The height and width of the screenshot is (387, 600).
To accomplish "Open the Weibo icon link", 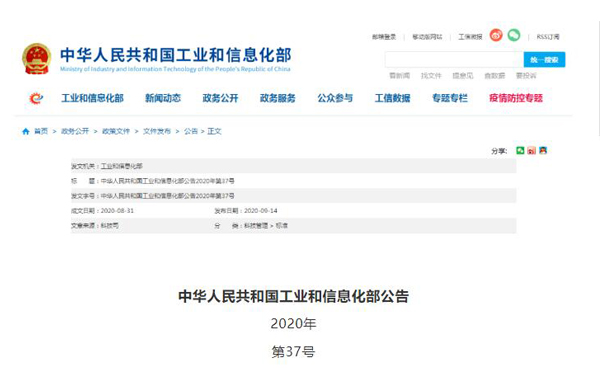I will [x=496, y=35].
